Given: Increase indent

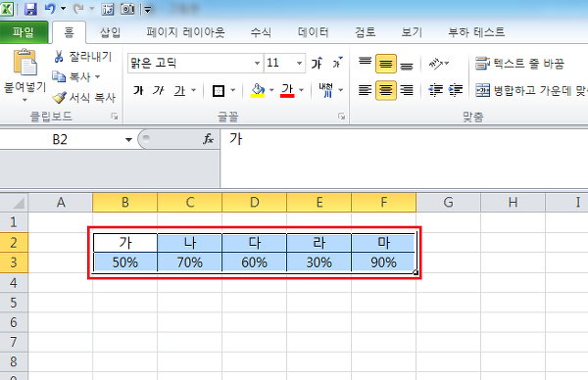Looking at the screenshot, I should (x=456, y=90).
